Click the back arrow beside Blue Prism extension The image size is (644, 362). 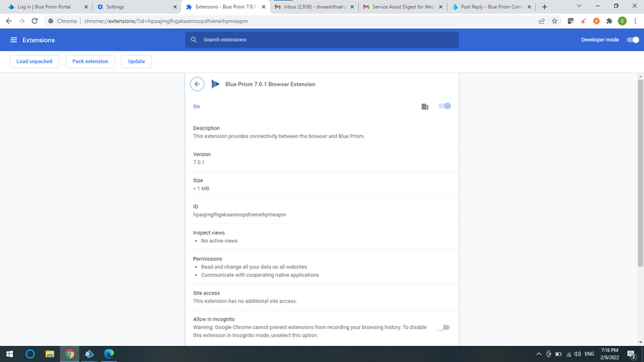click(197, 84)
